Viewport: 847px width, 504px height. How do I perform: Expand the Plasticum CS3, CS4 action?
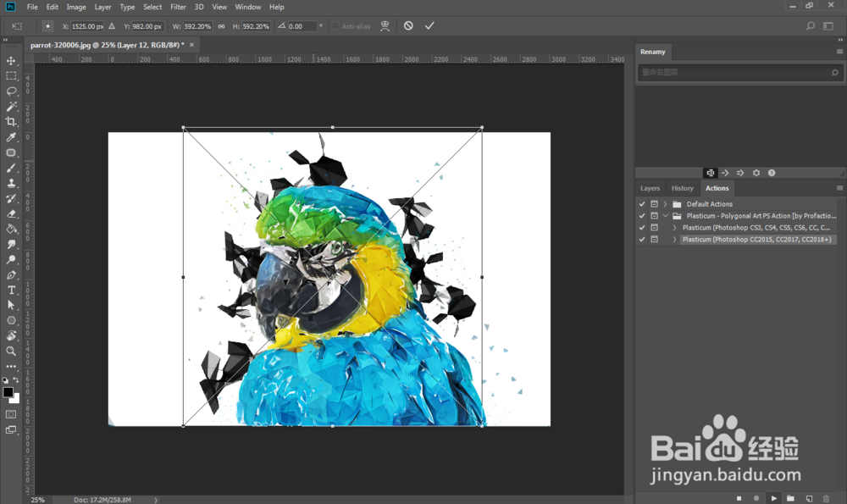(x=675, y=228)
